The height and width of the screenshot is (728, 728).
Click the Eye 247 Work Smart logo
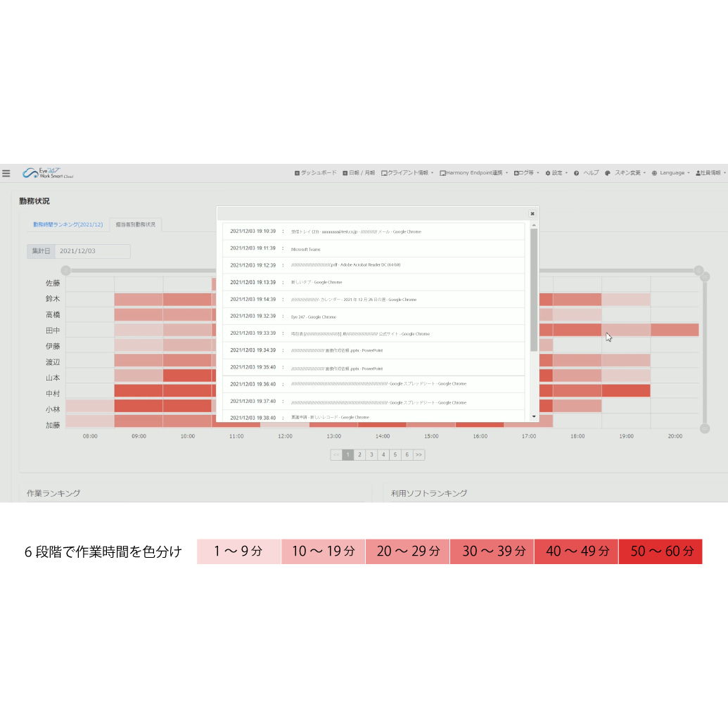point(47,173)
